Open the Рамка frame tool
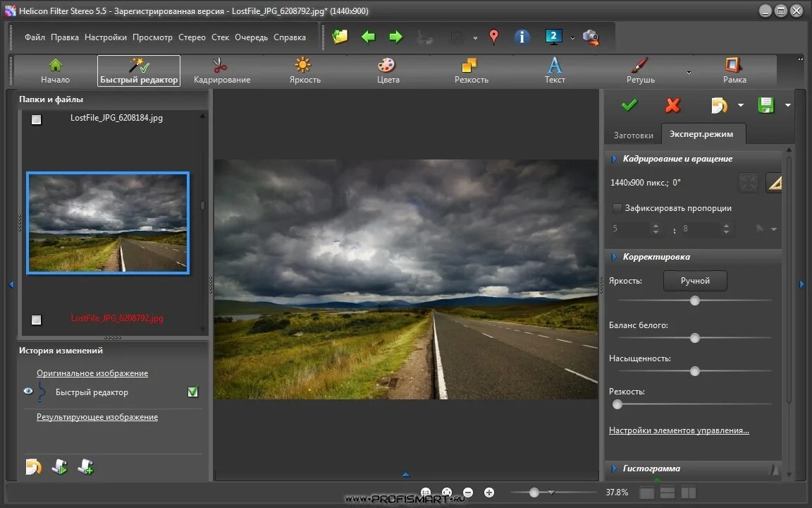The width and height of the screenshot is (812, 508). pos(734,71)
